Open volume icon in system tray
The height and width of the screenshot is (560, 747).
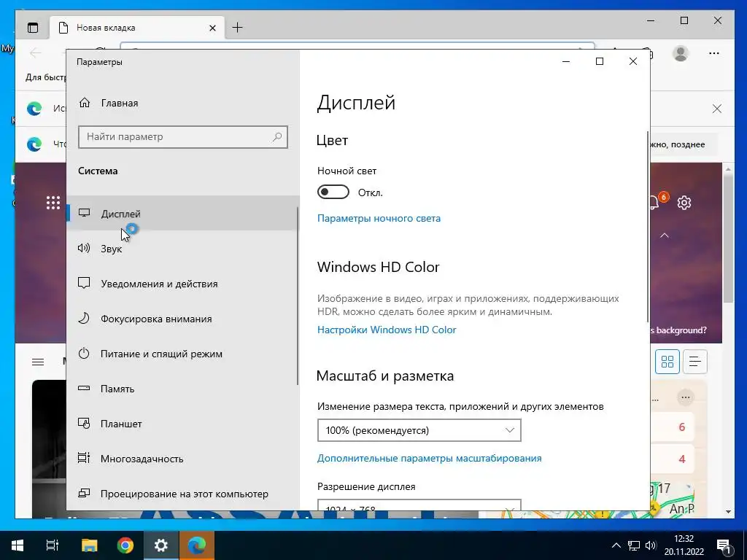pyautogui.click(x=651, y=545)
